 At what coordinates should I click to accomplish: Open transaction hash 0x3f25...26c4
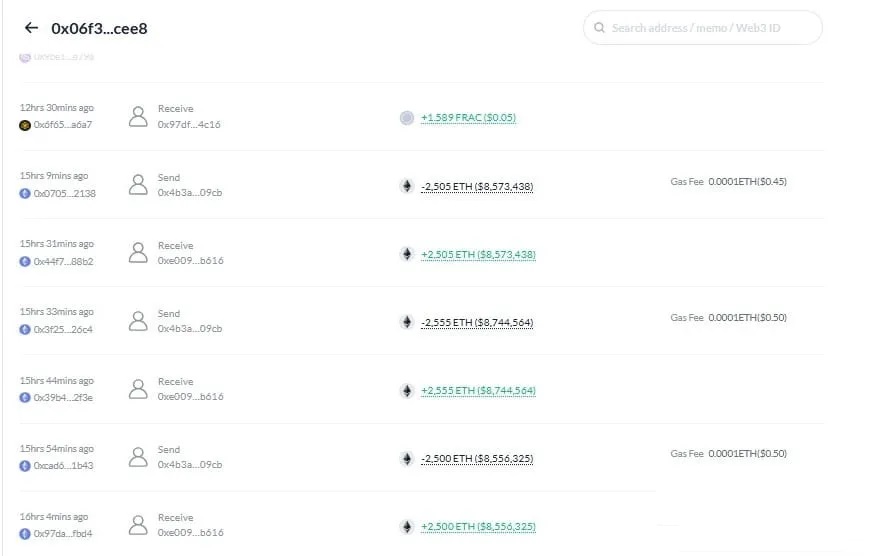(63, 329)
